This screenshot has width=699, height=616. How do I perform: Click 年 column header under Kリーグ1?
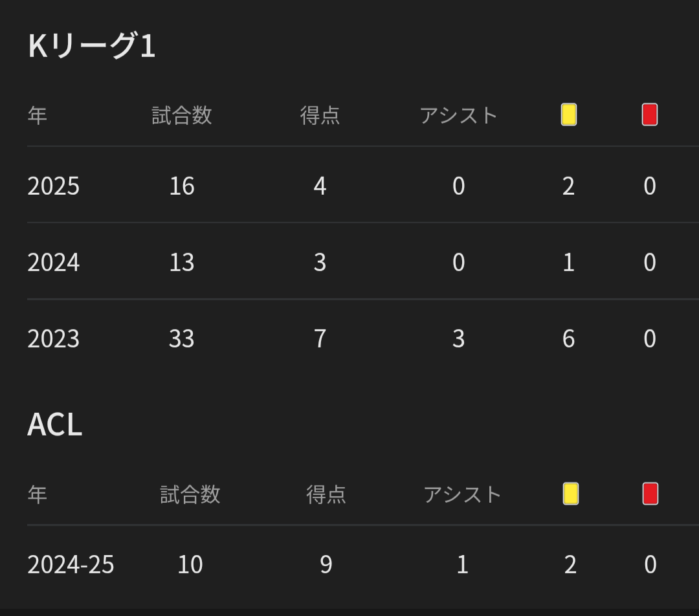click(38, 116)
